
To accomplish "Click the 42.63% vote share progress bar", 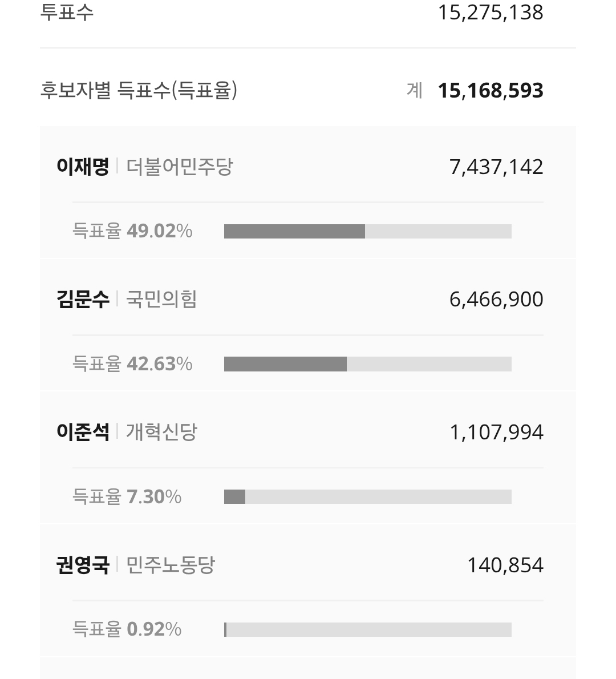I will point(367,364).
